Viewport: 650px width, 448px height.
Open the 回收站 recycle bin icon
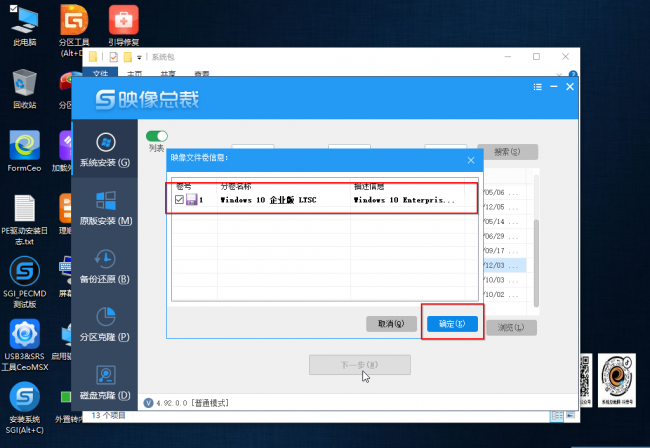pos(24,89)
